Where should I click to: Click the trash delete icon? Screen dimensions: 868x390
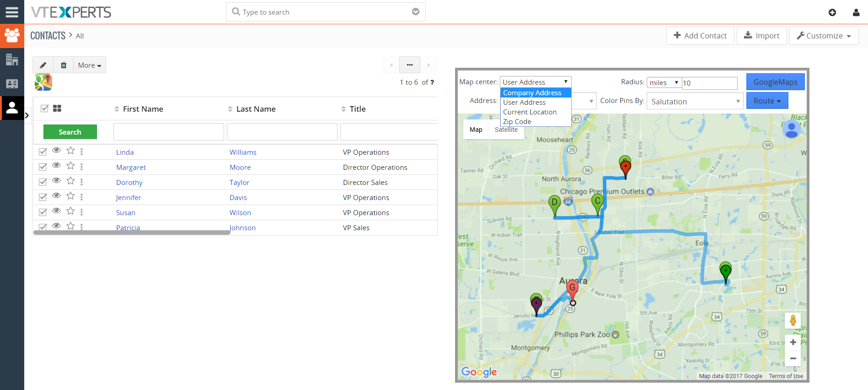(64, 65)
